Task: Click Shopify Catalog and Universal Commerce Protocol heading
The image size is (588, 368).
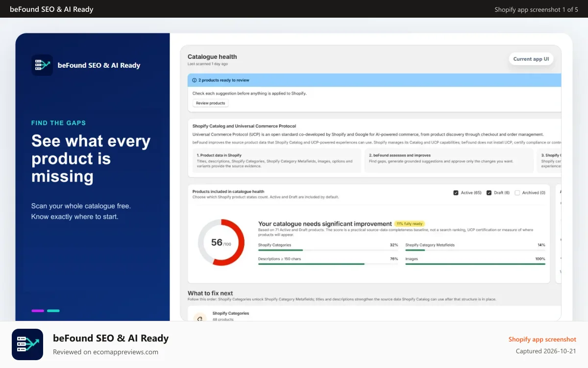Action: pyautogui.click(x=244, y=126)
